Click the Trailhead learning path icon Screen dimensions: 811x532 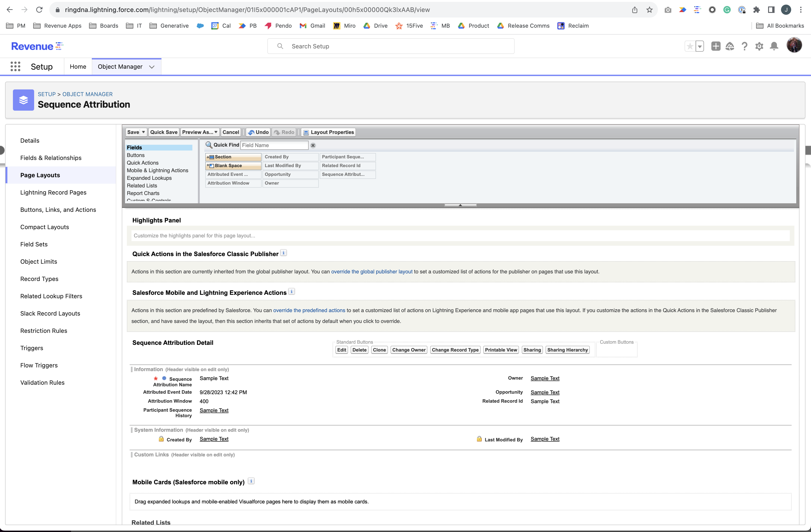click(x=730, y=46)
